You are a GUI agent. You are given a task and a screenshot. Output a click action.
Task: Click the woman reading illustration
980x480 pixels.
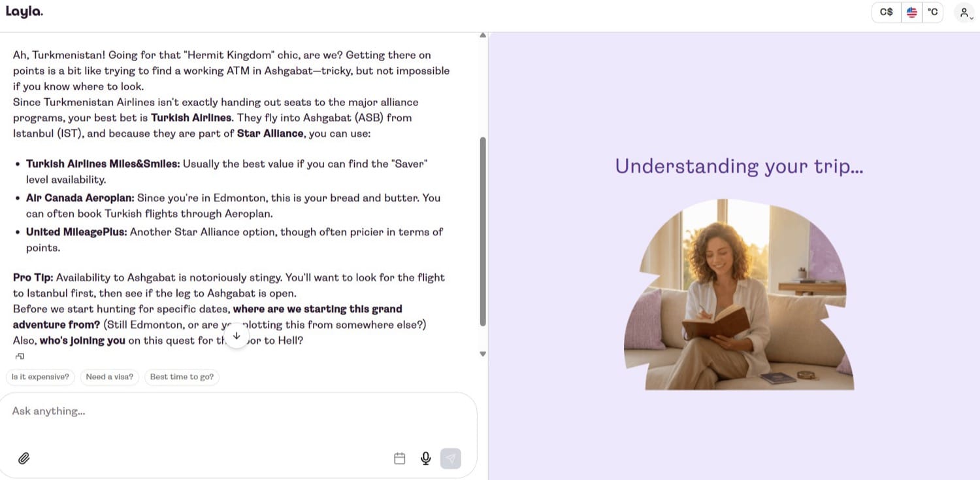point(738,294)
